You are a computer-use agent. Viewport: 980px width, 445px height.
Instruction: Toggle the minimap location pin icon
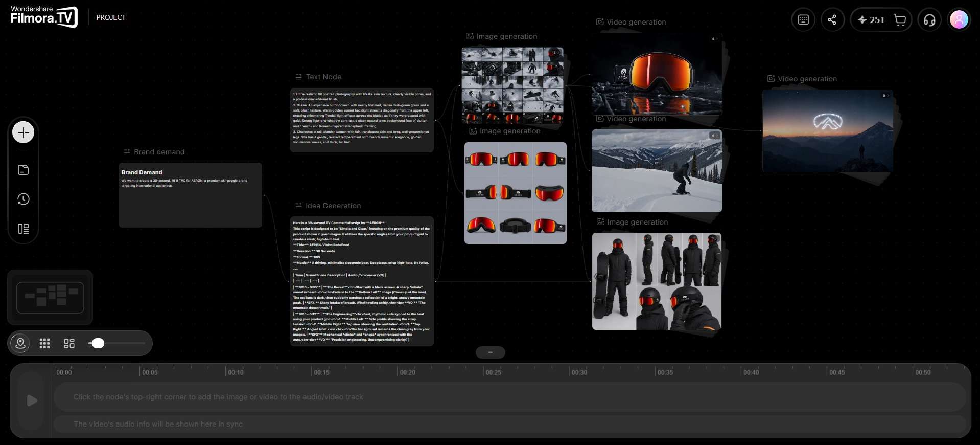[20, 343]
